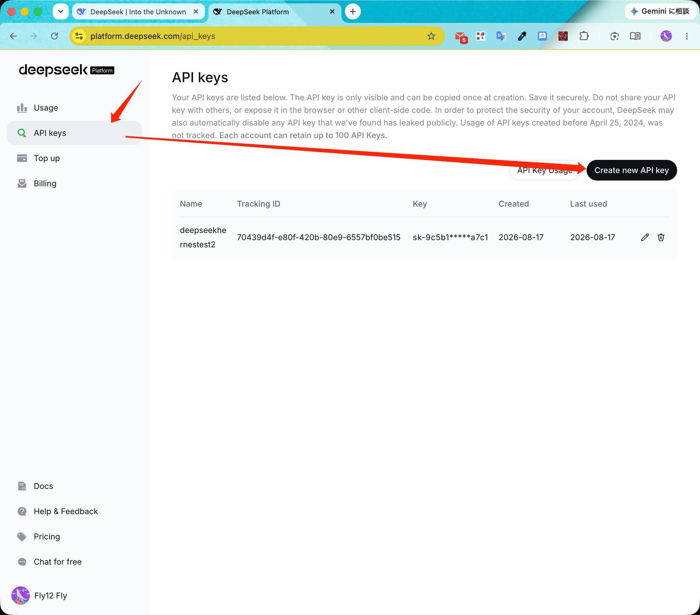Open the Billing section
Viewport: 700px width, 615px height.
[x=74, y=183]
